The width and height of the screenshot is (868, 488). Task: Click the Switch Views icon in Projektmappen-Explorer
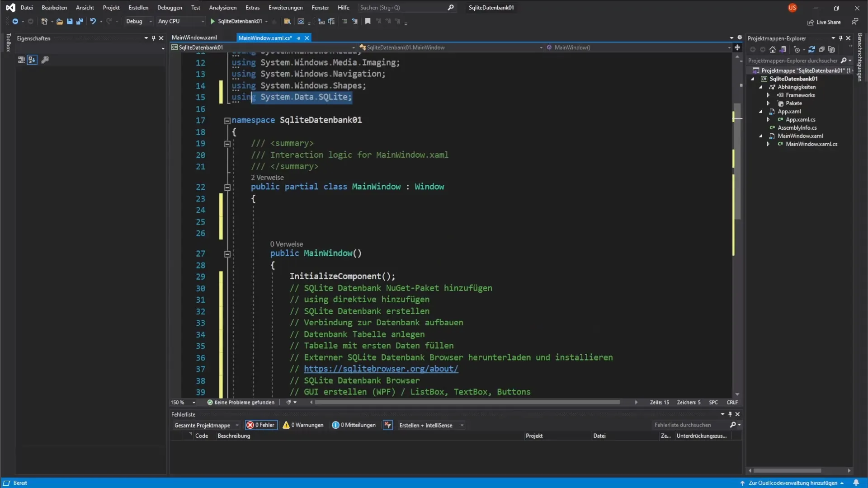pyautogui.click(x=783, y=50)
